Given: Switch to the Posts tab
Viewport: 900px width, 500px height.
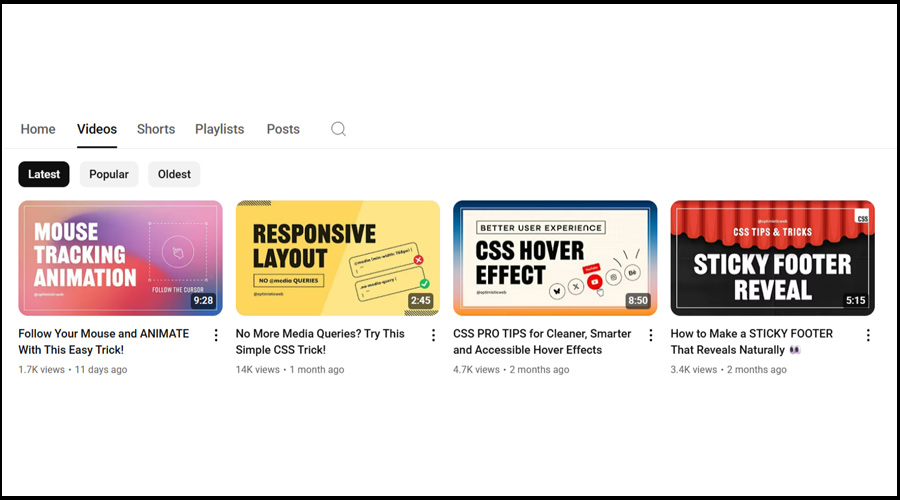Looking at the screenshot, I should click(283, 129).
